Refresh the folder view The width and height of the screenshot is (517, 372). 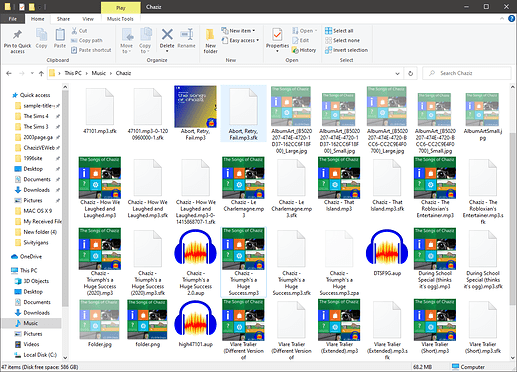pos(410,73)
